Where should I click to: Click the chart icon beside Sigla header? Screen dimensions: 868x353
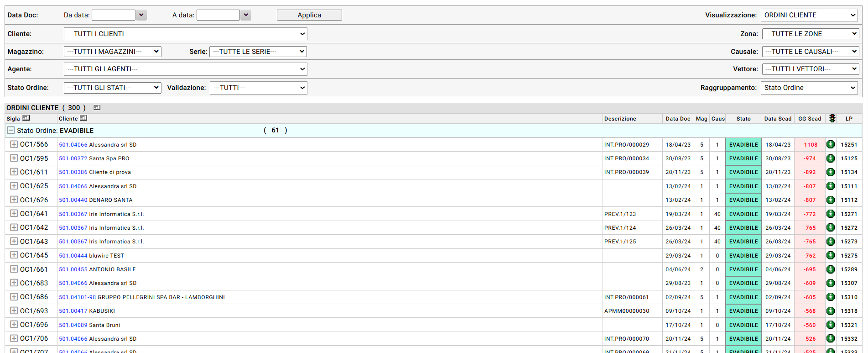pyautogui.click(x=26, y=118)
